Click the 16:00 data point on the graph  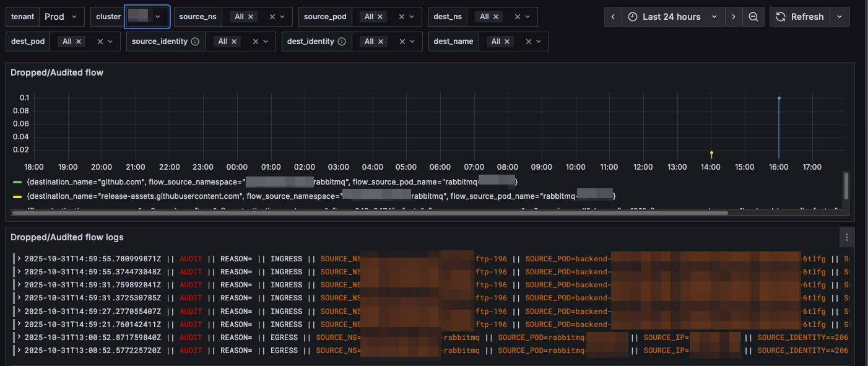coord(779,98)
